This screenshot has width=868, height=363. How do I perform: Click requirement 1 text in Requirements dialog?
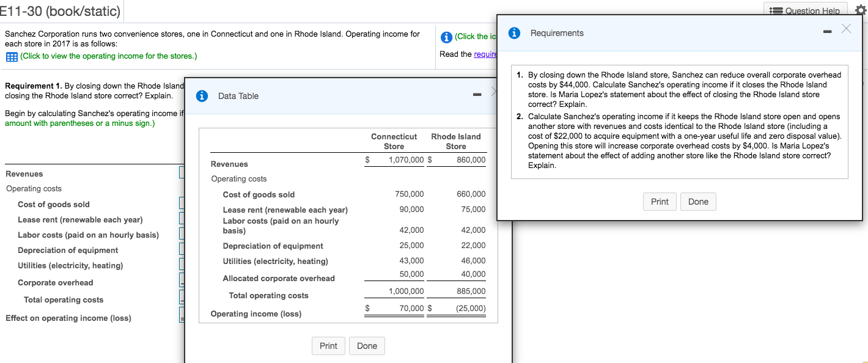(685, 90)
